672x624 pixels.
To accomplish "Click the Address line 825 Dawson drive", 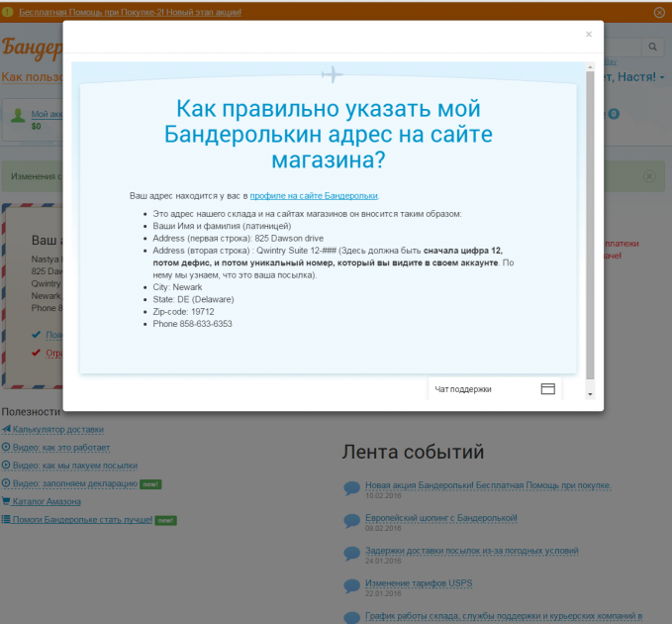I will (x=239, y=238).
